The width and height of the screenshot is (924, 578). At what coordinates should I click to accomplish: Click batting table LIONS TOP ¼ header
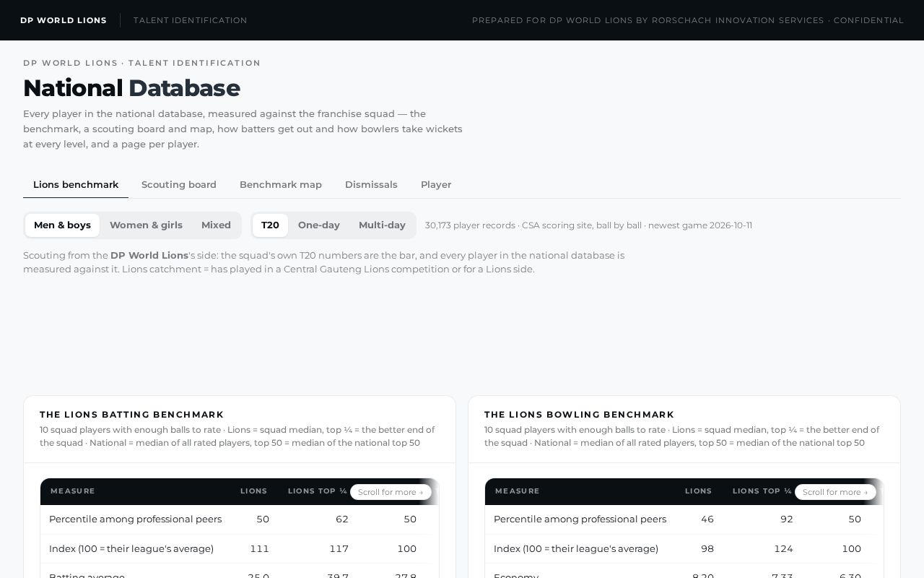coord(318,491)
